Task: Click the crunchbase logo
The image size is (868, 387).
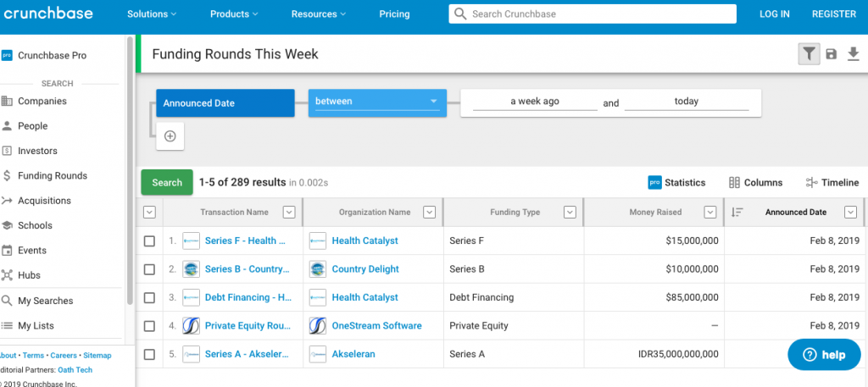Action: (x=48, y=13)
